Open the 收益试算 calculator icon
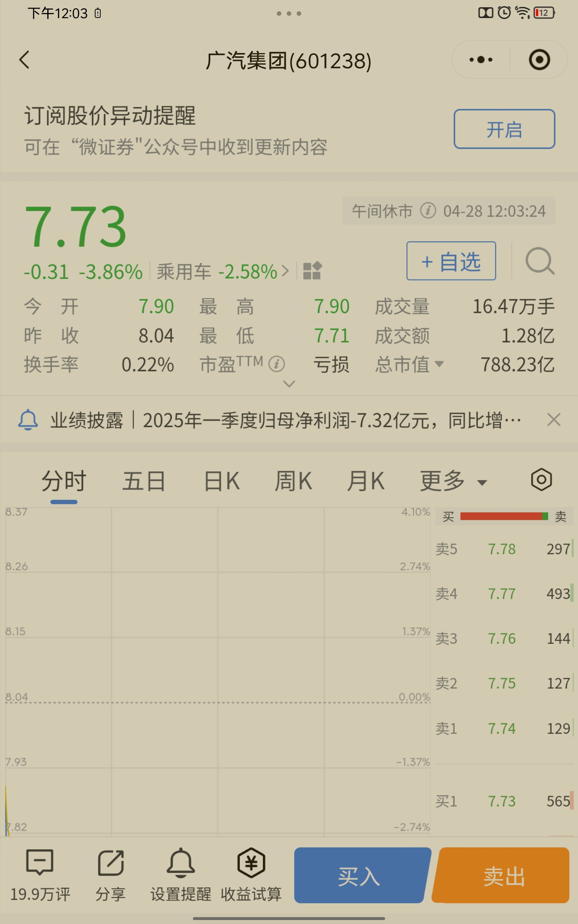This screenshot has width=578, height=924. (251, 863)
